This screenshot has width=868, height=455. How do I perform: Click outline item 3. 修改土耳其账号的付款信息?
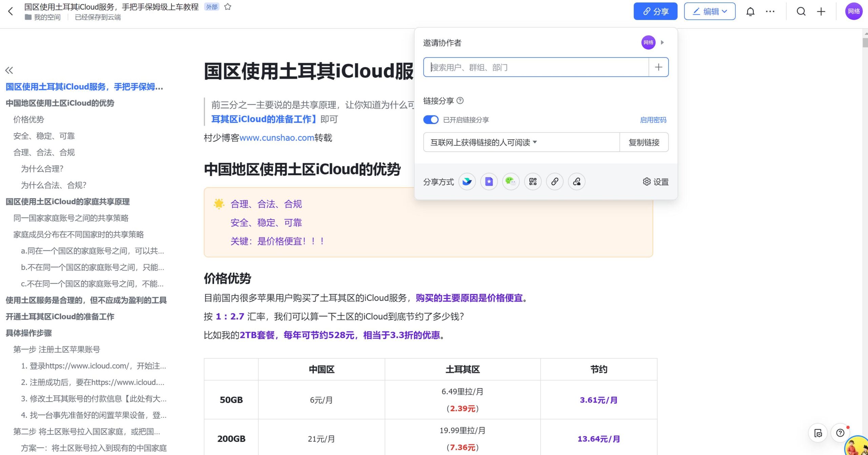pyautogui.click(x=94, y=399)
